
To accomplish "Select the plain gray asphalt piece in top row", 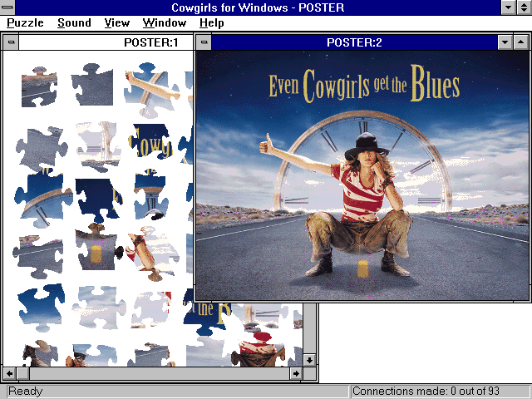I will (92, 85).
